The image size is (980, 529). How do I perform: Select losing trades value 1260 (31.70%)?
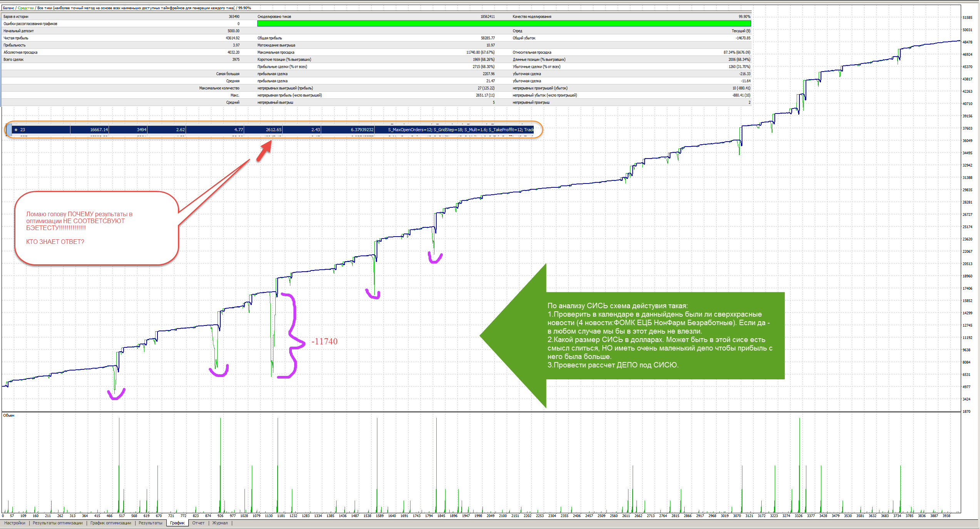click(x=739, y=67)
